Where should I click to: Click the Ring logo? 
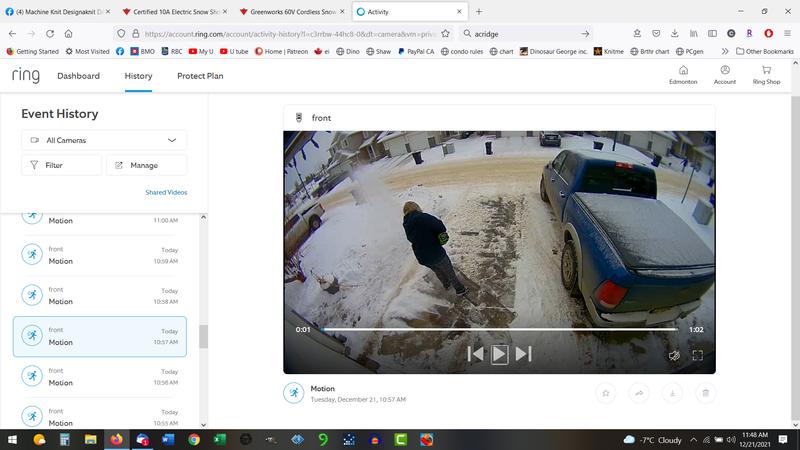coord(26,76)
